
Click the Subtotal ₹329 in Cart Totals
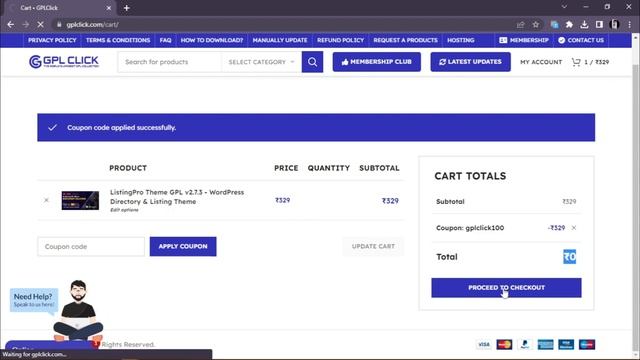pyautogui.click(x=569, y=202)
